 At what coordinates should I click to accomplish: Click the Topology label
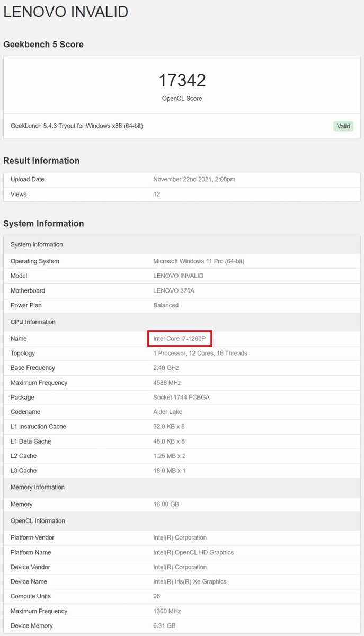pyautogui.click(x=23, y=353)
